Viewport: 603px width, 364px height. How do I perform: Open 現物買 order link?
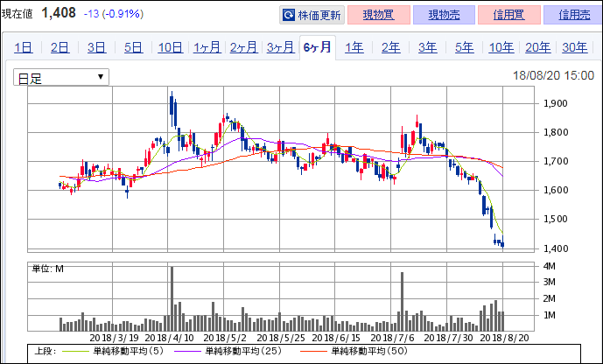(379, 15)
